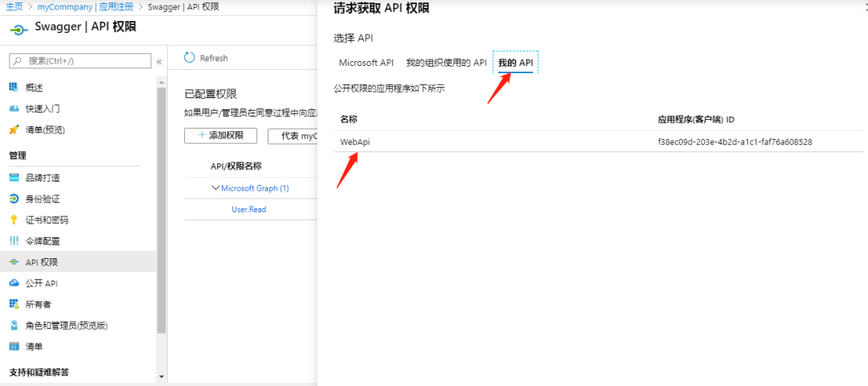Click the API/权限名称 column header

235,166
